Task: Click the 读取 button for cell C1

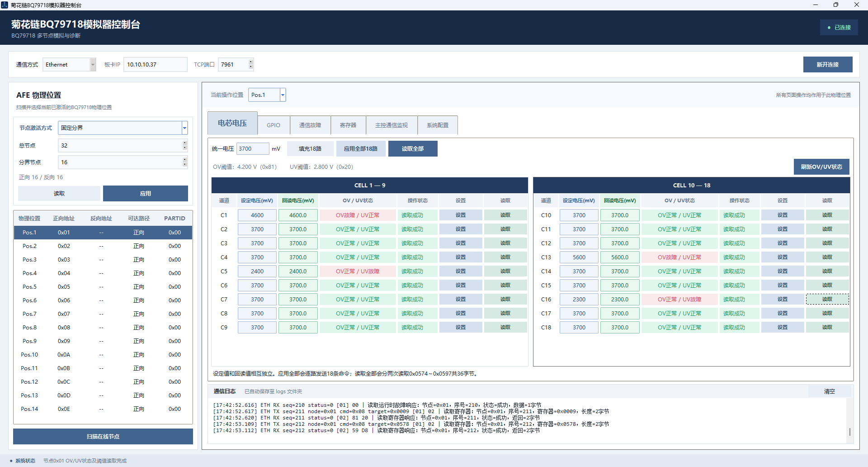Action: click(x=505, y=215)
